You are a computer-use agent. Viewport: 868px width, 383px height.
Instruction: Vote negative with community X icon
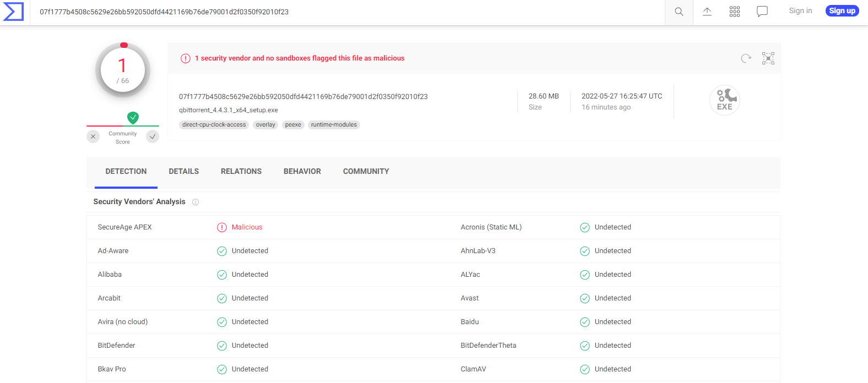coord(93,136)
